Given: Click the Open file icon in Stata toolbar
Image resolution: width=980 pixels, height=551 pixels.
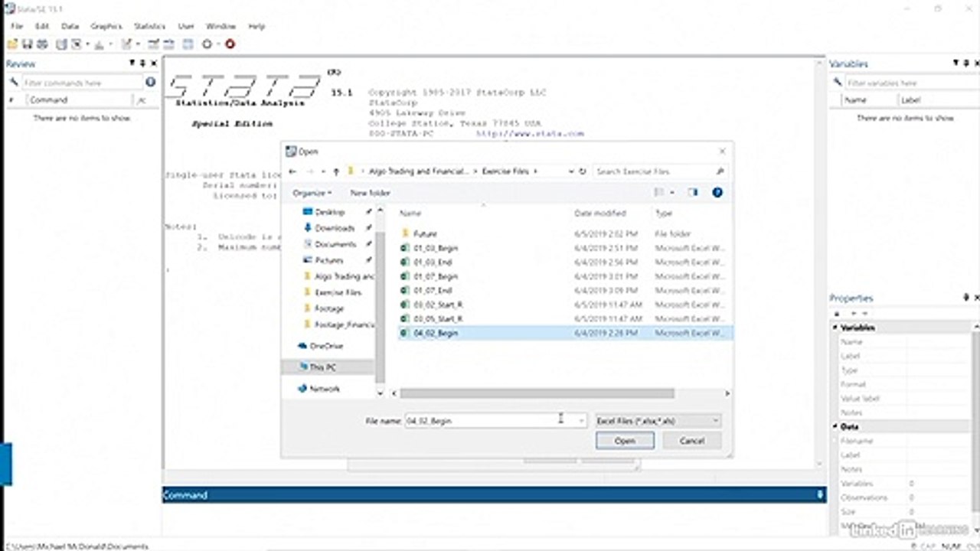Looking at the screenshot, I should point(12,44).
